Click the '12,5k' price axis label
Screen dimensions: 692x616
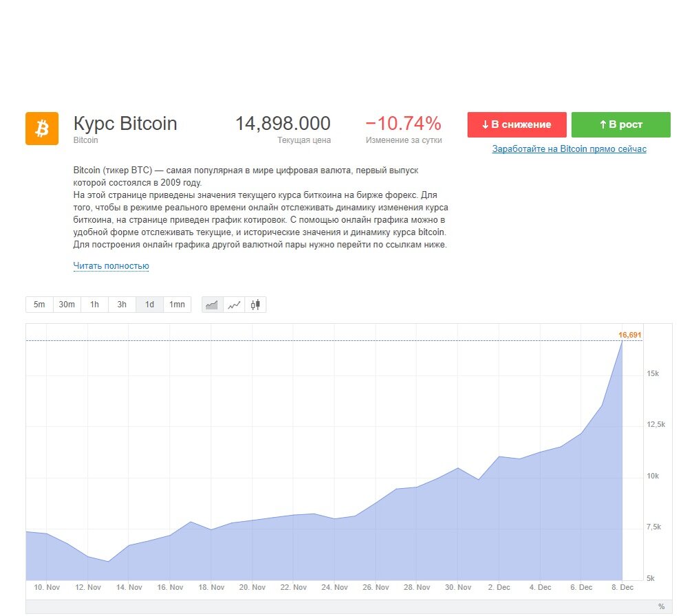[x=656, y=425]
